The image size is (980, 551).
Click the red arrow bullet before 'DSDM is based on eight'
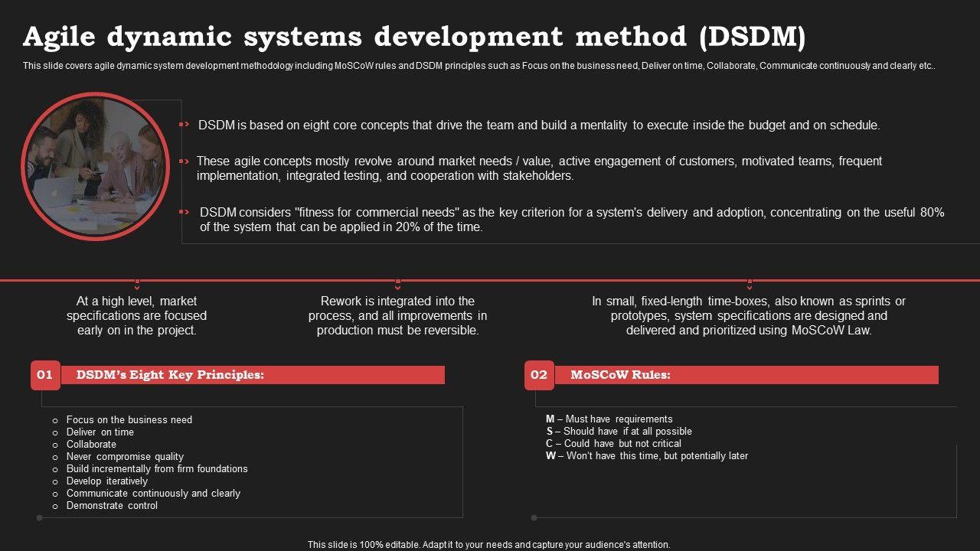(x=184, y=125)
